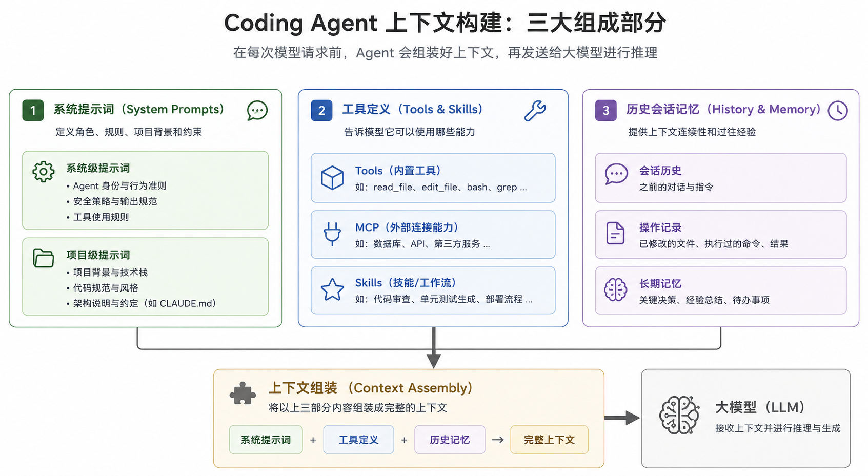Click the bullet 项目背景与技术栈
Image resolution: width=868 pixels, height=476 pixels.
pyautogui.click(x=107, y=272)
